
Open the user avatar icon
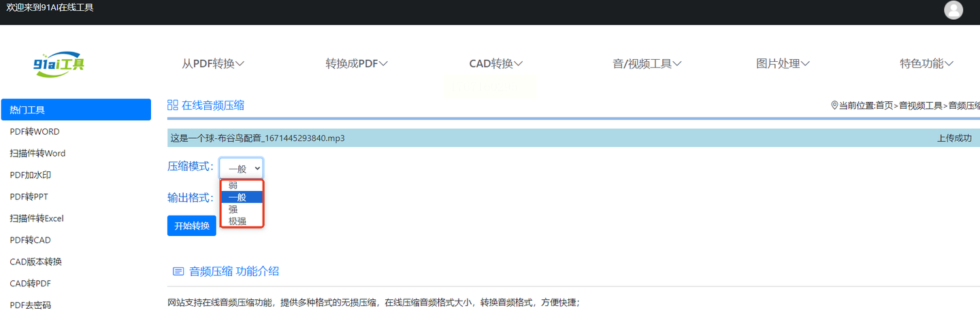[953, 10]
